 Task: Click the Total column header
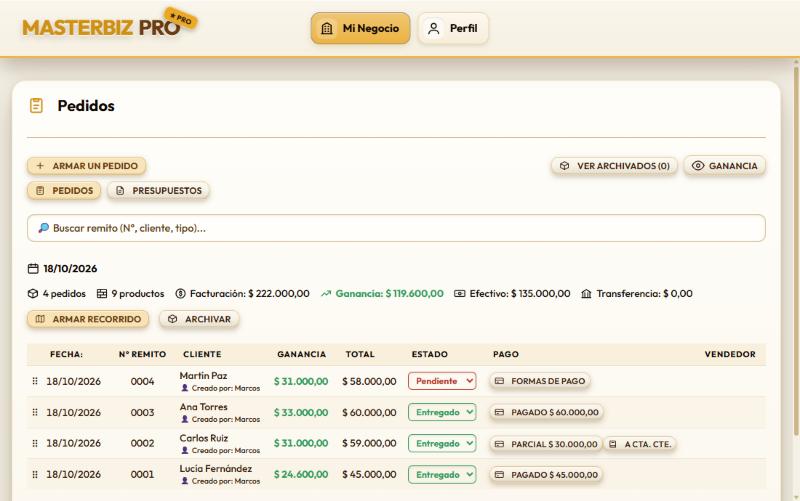360,354
